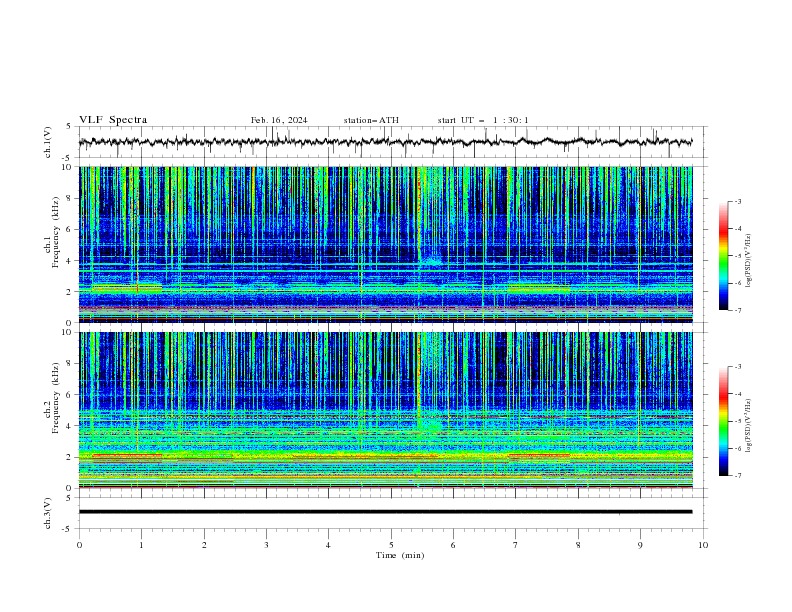
Task: Click the ch.2 frequency axis "6" tick label
Action: pos(71,394)
